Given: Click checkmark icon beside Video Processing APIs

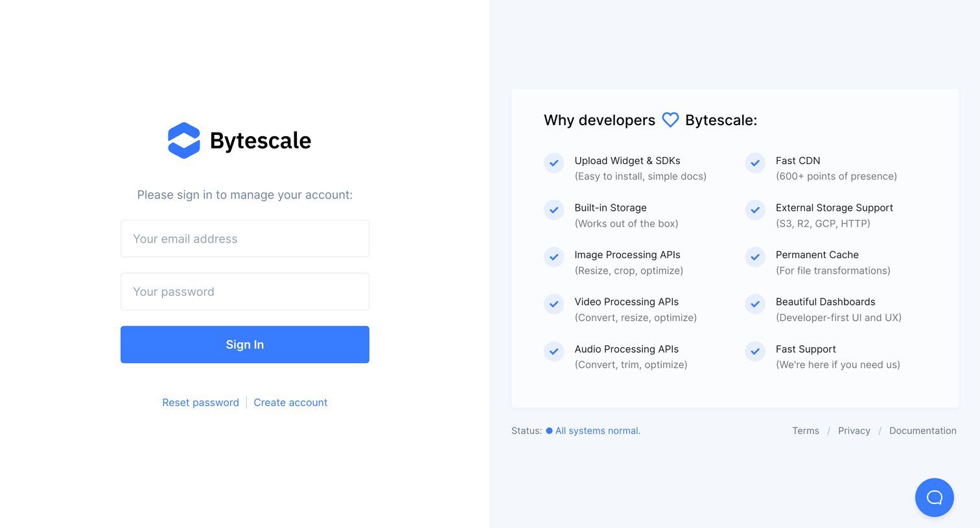Looking at the screenshot, I should point(554,304).
